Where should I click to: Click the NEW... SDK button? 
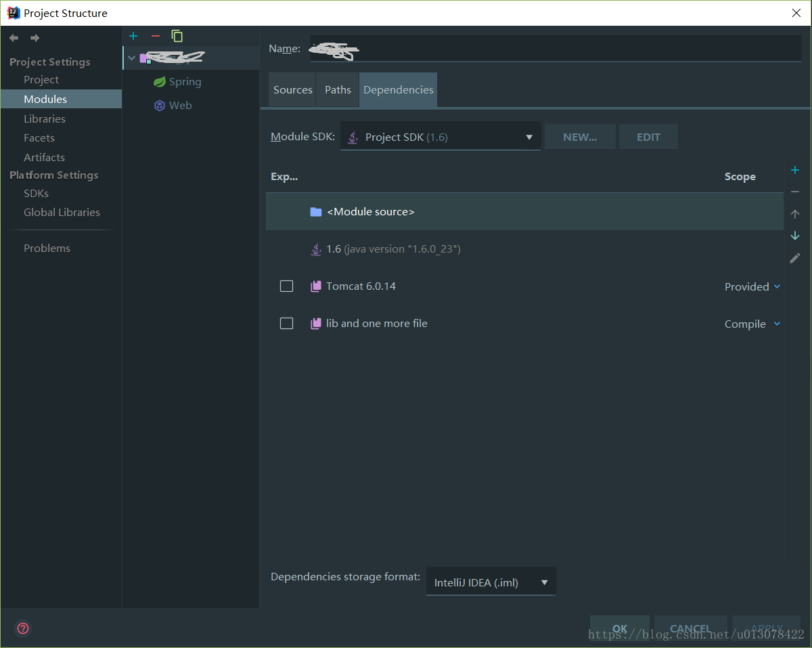tap(580, 137)
